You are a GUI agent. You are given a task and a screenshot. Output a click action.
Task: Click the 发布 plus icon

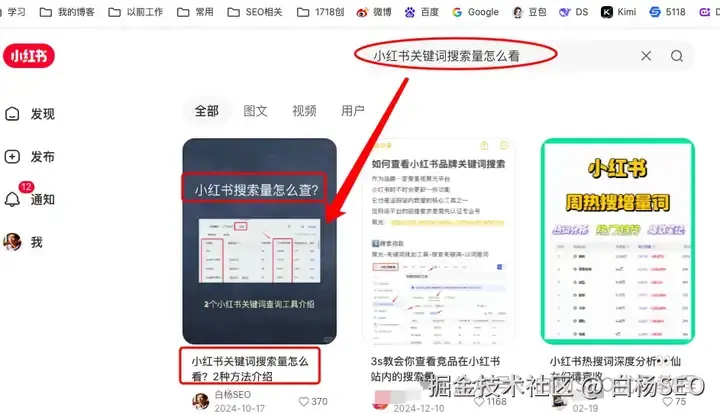coord(12,157)
